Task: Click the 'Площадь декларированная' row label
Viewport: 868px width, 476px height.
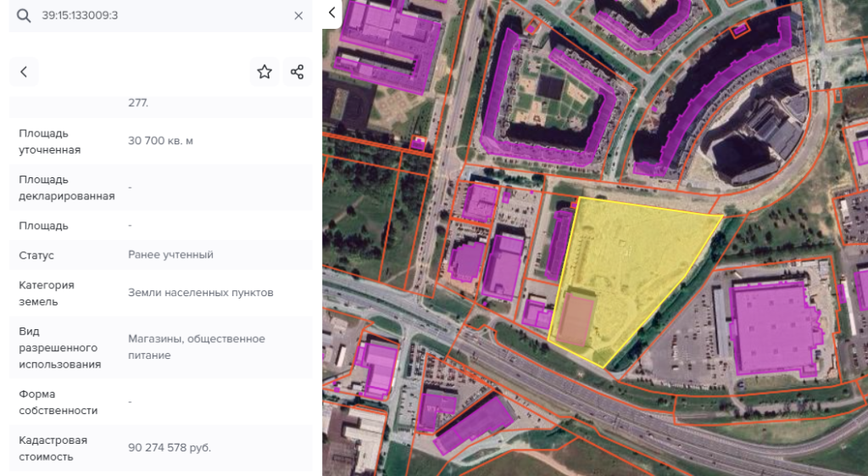Action: tap(66, 188)
